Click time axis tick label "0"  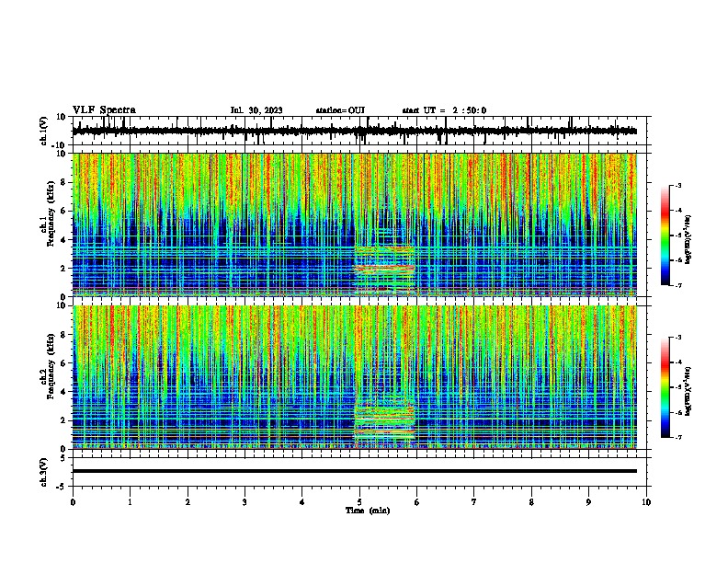[73, 502]
